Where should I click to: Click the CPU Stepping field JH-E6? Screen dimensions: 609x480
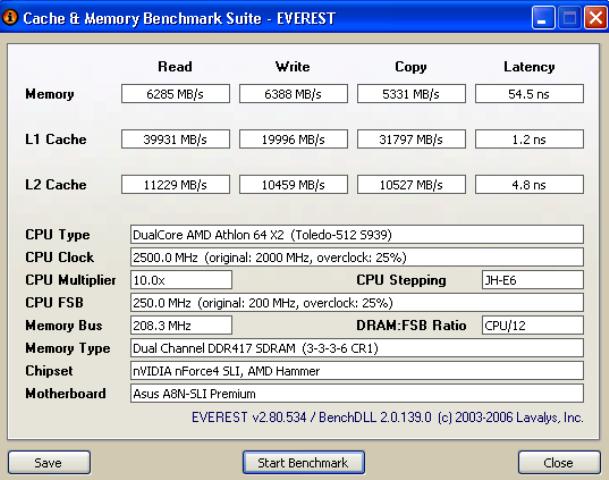[x=532, y=280]
